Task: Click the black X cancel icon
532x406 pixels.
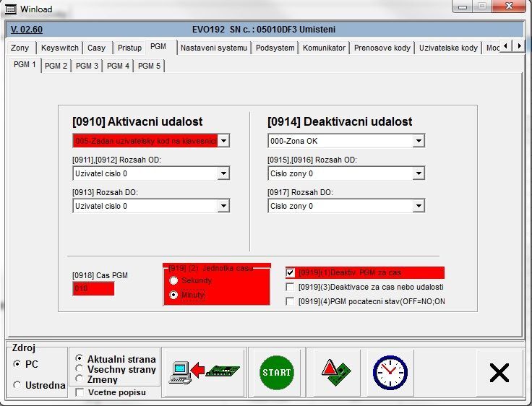Action: pyautogui.click(x=499, y=372)
